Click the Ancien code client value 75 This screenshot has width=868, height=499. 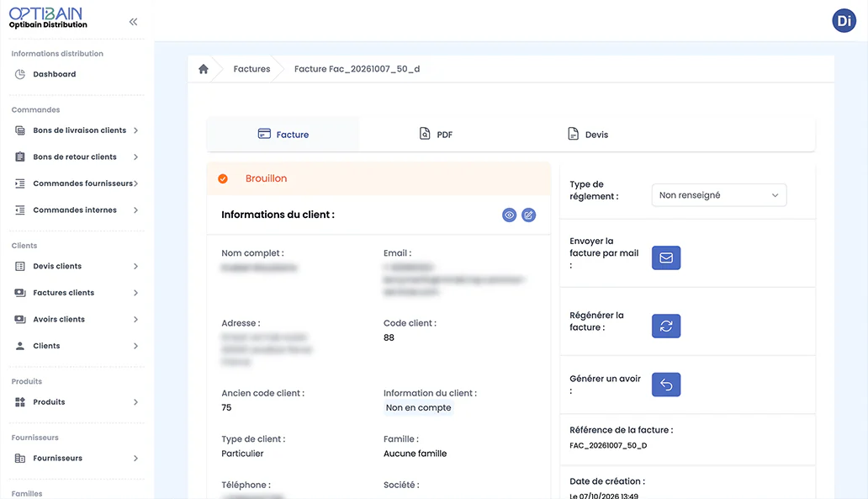coord(226,407)
